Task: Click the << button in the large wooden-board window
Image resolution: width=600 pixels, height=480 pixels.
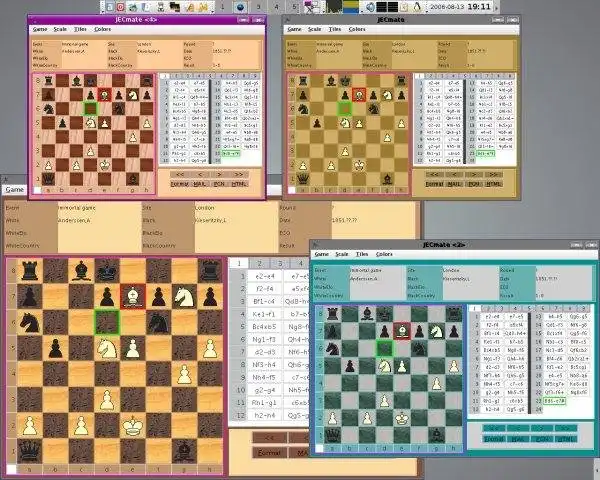Action: click(x=269, y=438)
